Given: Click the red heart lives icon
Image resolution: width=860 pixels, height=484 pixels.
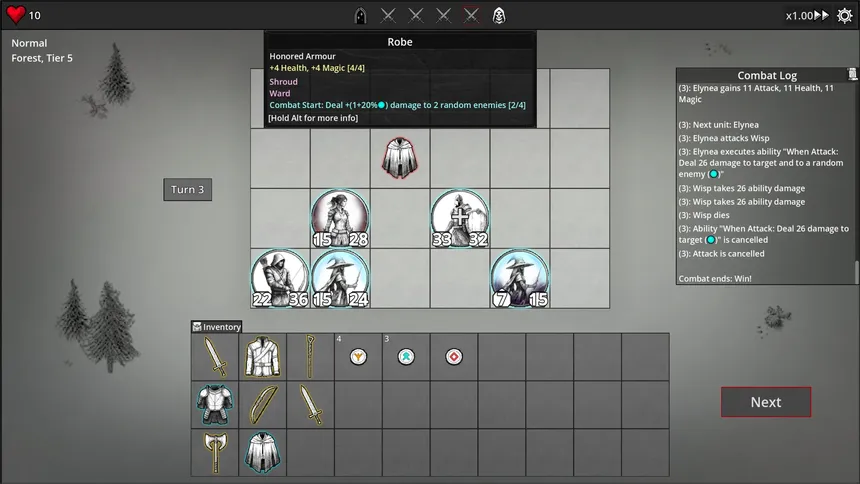Looking at the screenshot, I should (16, 15).
